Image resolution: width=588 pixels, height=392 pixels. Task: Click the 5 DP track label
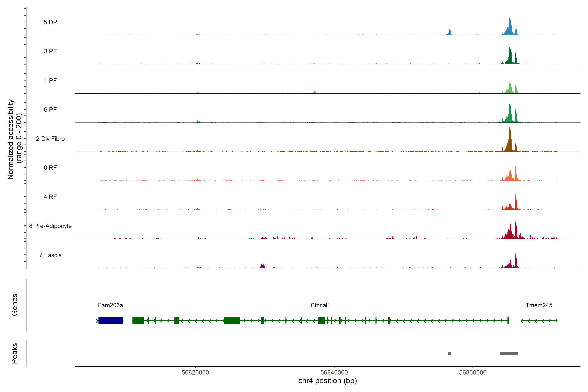click(x=50, y=22)
